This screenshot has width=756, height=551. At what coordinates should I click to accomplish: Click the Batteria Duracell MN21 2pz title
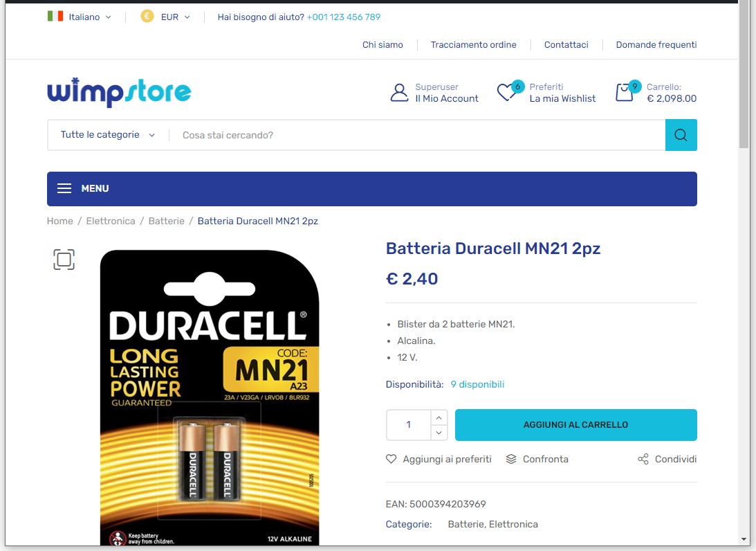click(x=492, y=249)
